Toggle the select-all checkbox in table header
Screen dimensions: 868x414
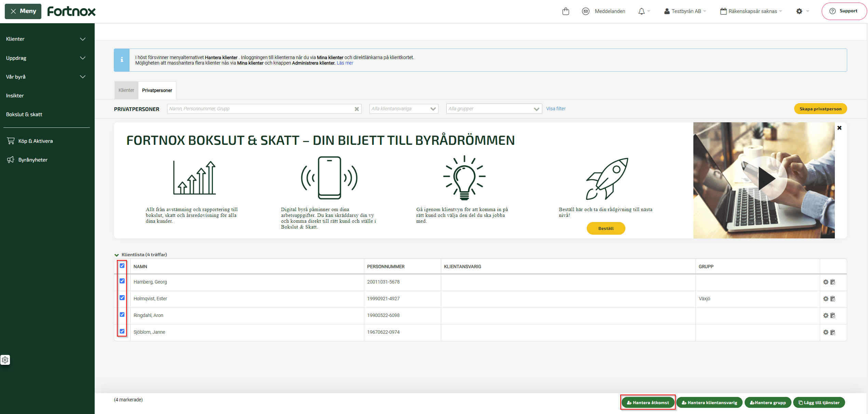pos(122,266)
